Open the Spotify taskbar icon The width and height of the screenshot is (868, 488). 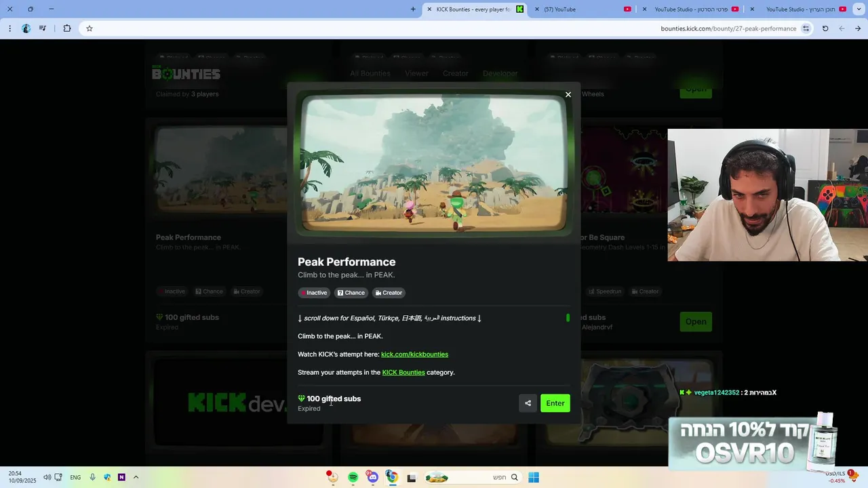click(x=353, y=477)
